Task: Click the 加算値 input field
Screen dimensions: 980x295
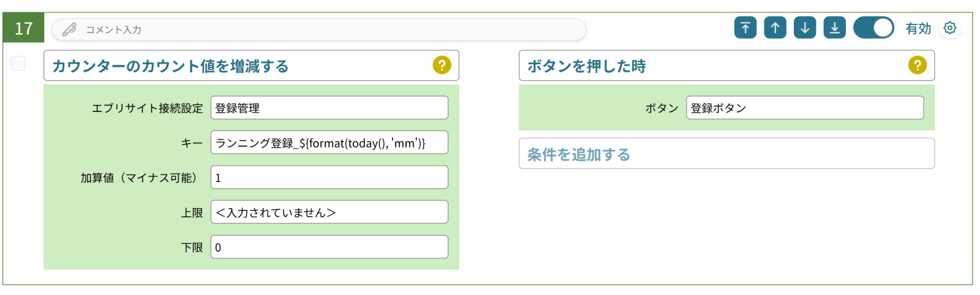Action: coord(329,177)
